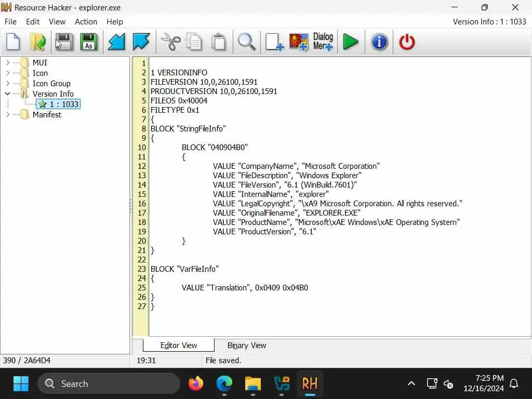Click the 390 / 2A64D4 status entry
532x399 pixels.
click(27, 361)
